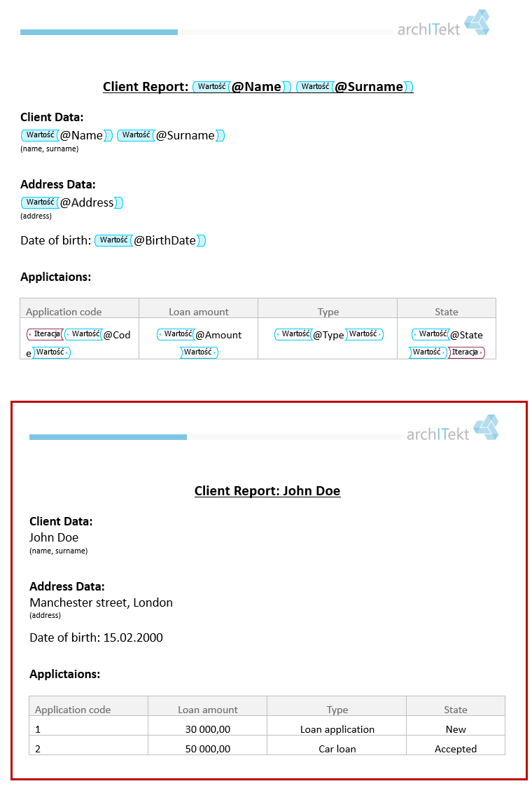Click the @Address placeholder text
Image resolution: width=532 pixels, height=786 pixels.
(x=87, y=202)
